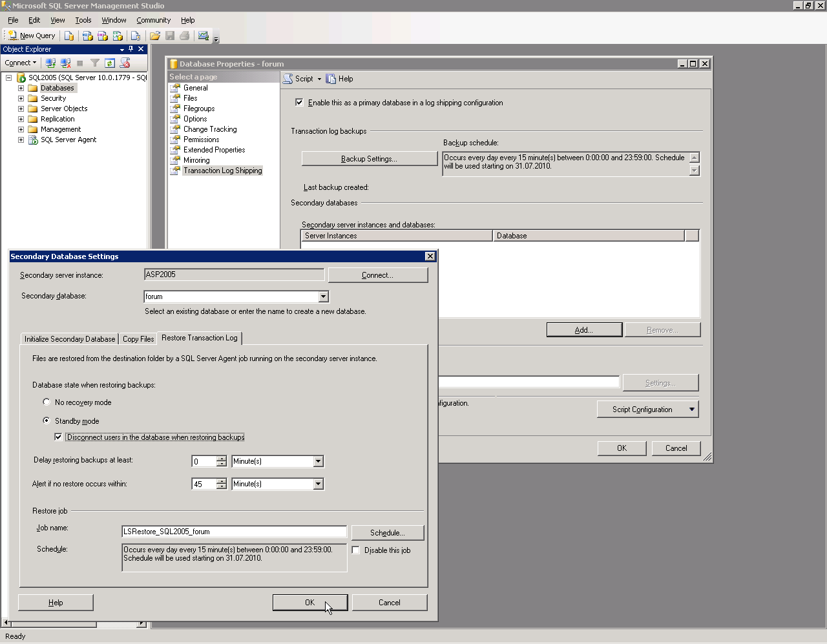Click the Open File folder icon
The image size is (827, 644).
click(155, 36)
